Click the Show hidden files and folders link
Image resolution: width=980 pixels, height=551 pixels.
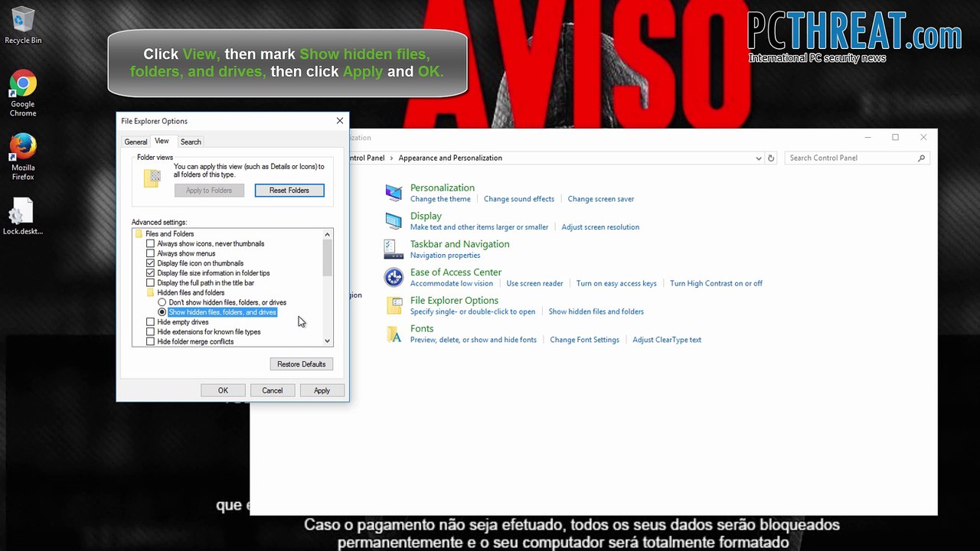click(x=596, y=312)
